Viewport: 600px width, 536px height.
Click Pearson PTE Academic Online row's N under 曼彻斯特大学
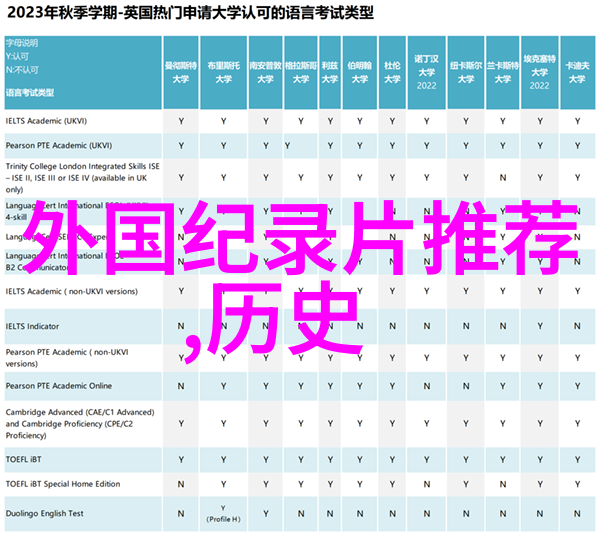click(x=181, y=386)
